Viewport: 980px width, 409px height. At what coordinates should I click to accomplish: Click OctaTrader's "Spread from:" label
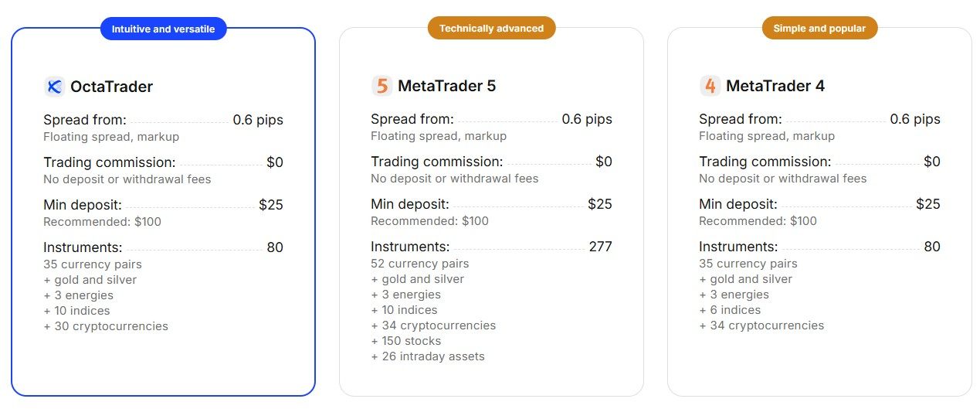click(85, 120)
